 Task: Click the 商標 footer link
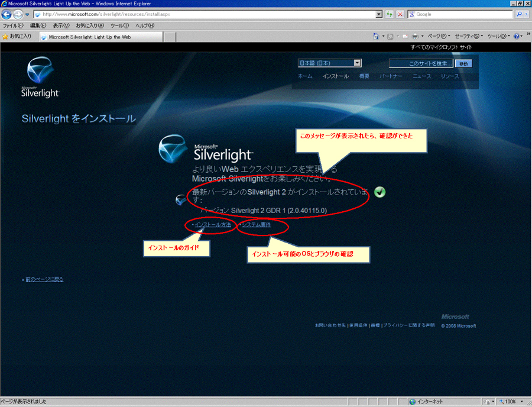(375, 325)
